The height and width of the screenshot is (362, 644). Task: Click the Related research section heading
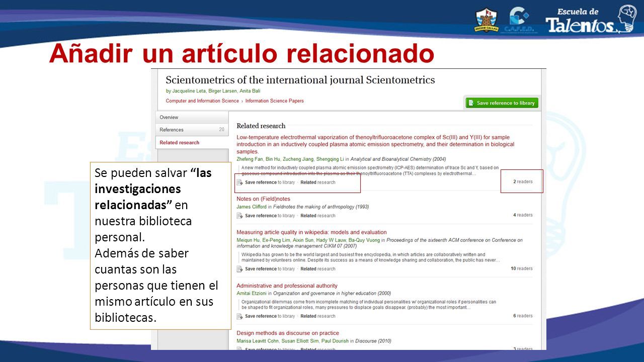click(261, 126)
